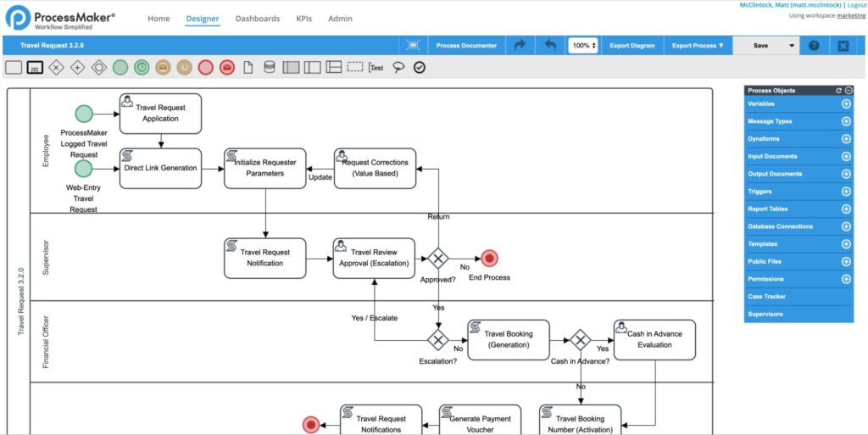Open the KPIs menu item
The image size is (868, 435).
point(303,19)
